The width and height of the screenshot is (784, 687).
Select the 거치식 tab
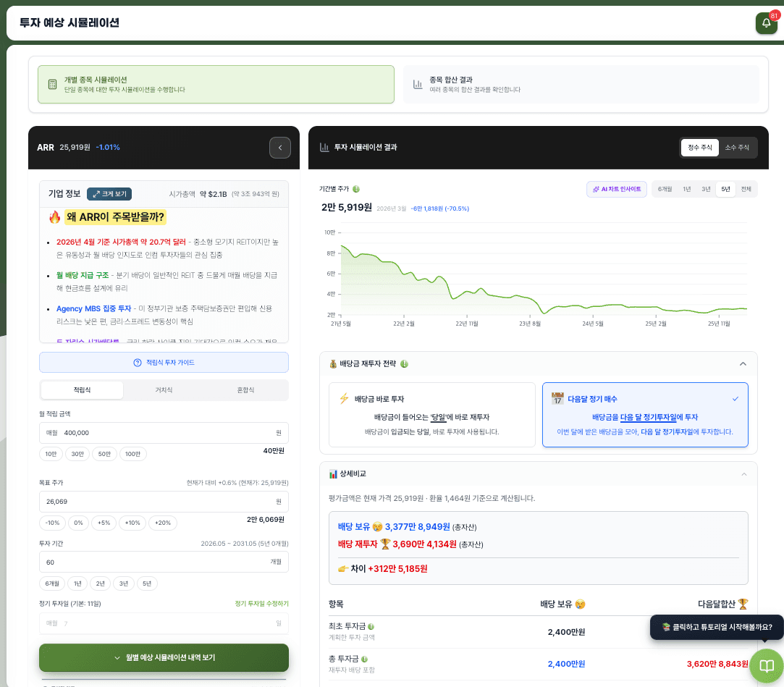pos(164,390)
